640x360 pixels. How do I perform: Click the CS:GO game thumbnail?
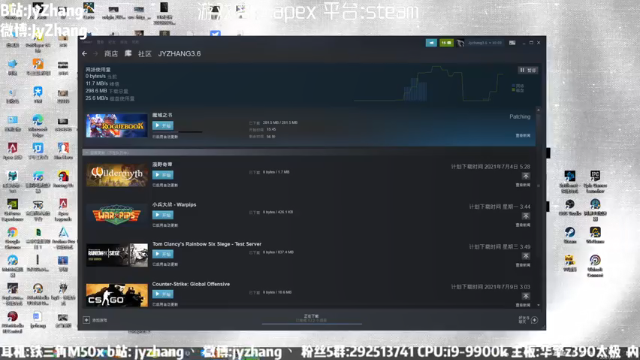[x=117, y=295]
